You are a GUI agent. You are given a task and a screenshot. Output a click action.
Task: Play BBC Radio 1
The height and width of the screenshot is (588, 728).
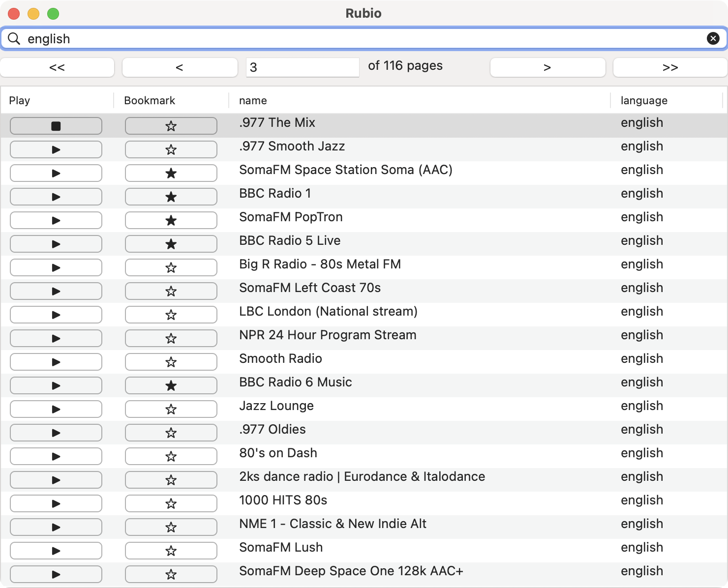pyautogui.click(x=56, y=197)
